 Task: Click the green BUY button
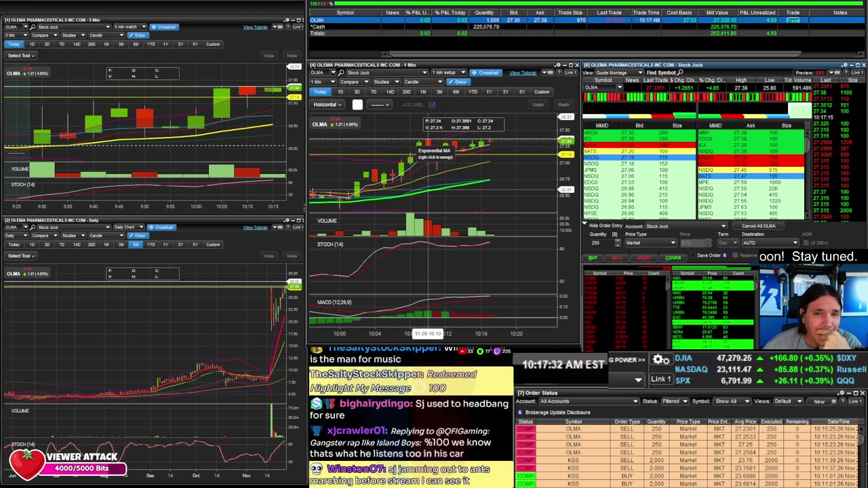click(x=593, y=258)
